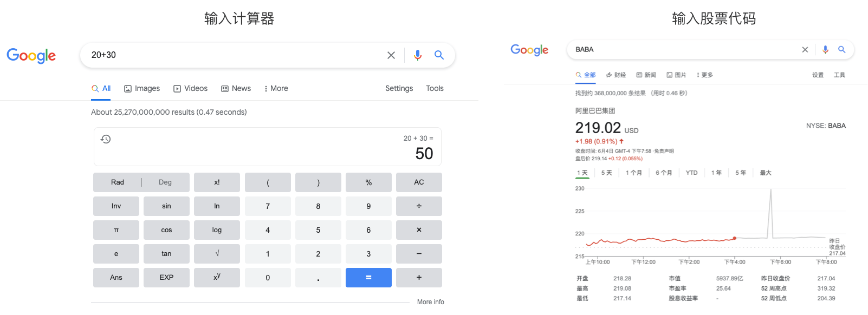Click the minus operator key

coord(419,254)
